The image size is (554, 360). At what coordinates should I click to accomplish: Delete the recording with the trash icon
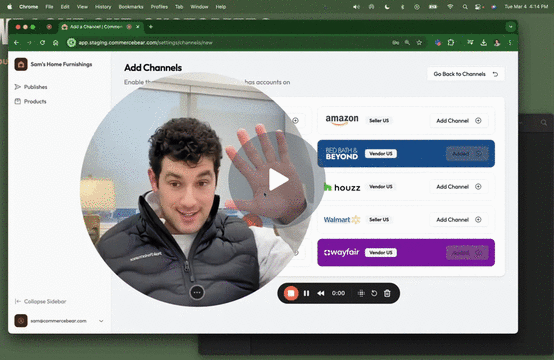coord(387,293)
